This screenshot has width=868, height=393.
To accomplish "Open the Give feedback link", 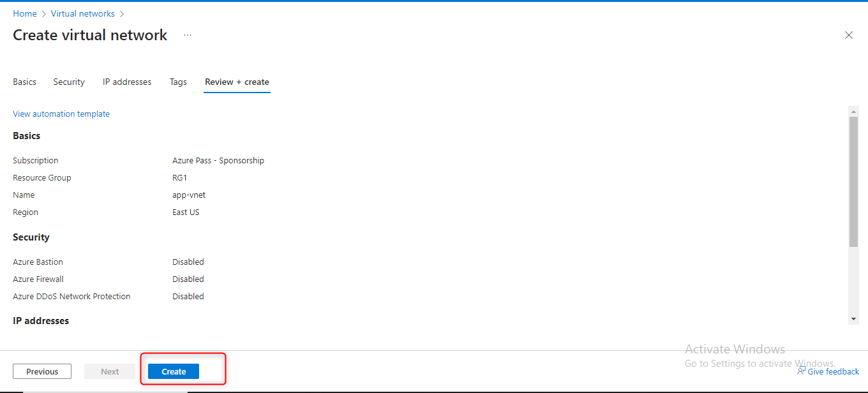I will click(x=834, y=371).
